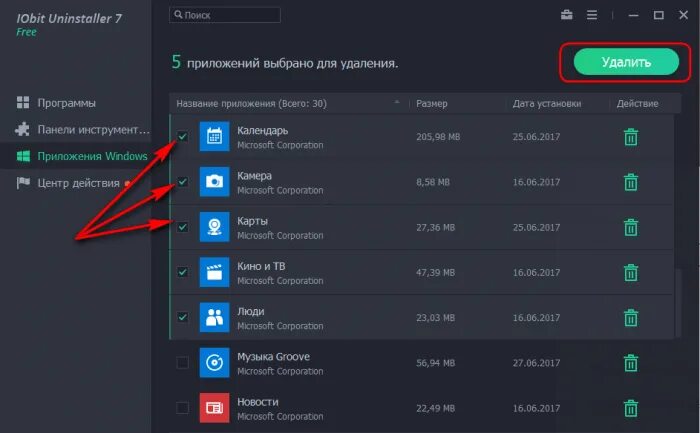
Task: Click the Действие column header
Action: click(x=637, y=104)
